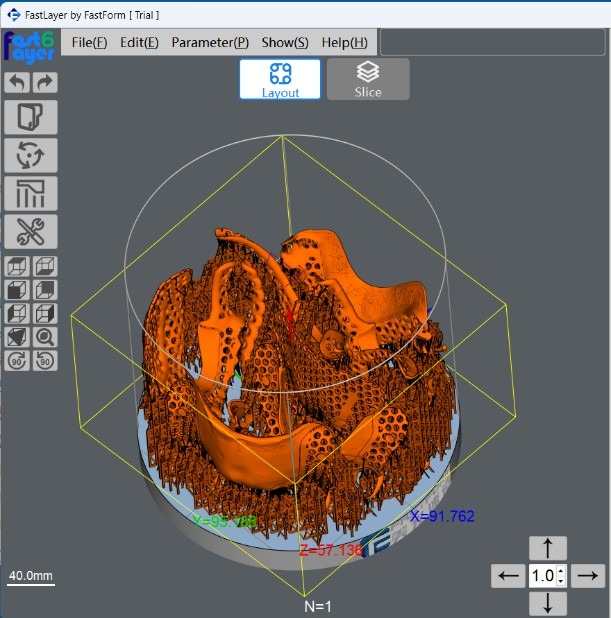Viewport: 611px width, 618px height.
Task: Select the Layout mode tab
Action: click(280, 79)
